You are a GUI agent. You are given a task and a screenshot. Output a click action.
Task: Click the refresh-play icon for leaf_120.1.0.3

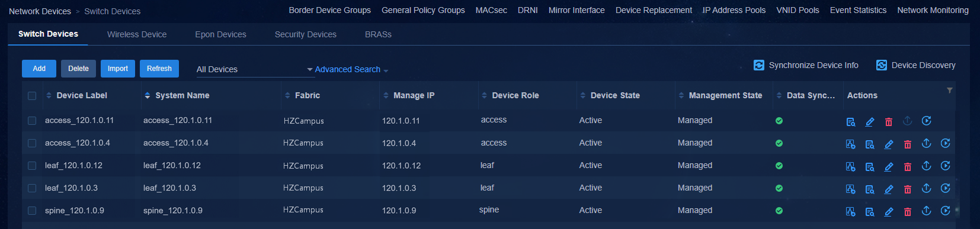946,188
